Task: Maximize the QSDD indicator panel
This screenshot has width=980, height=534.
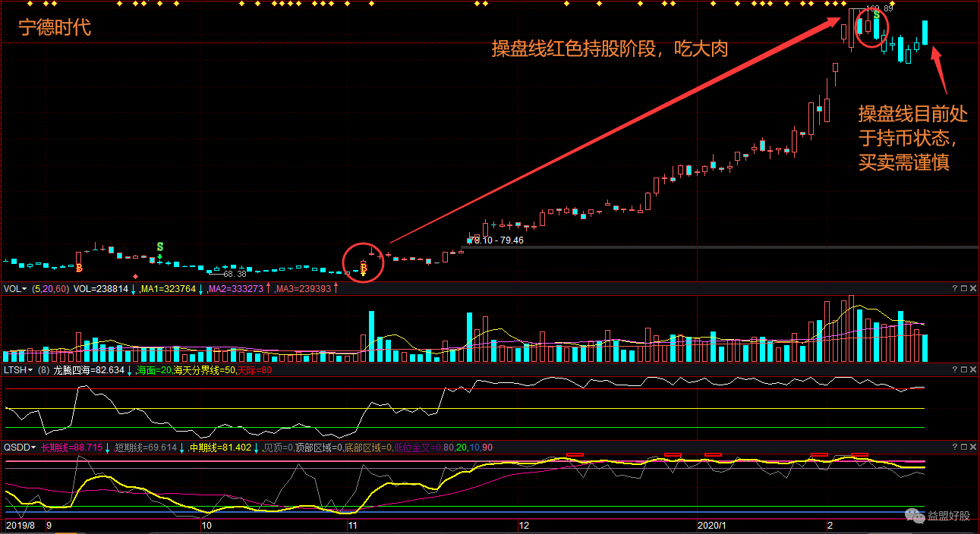Action: click(963, 448)
